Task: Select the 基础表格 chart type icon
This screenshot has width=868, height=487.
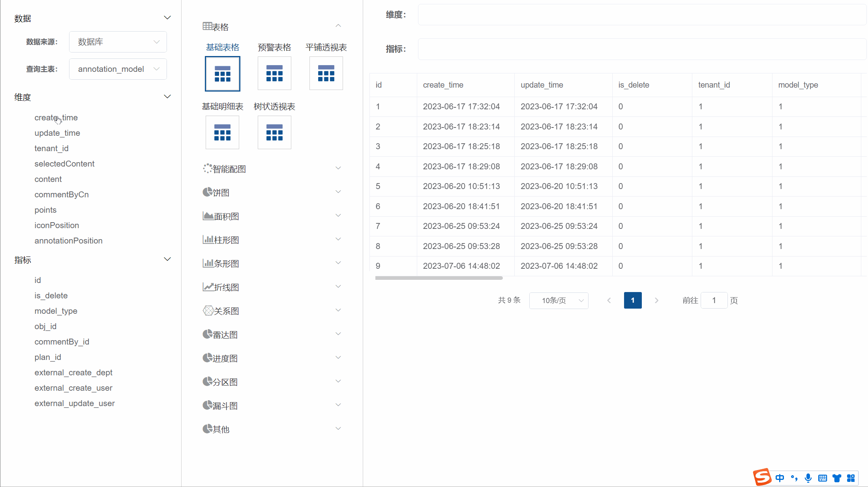Action: click(222, 73)
